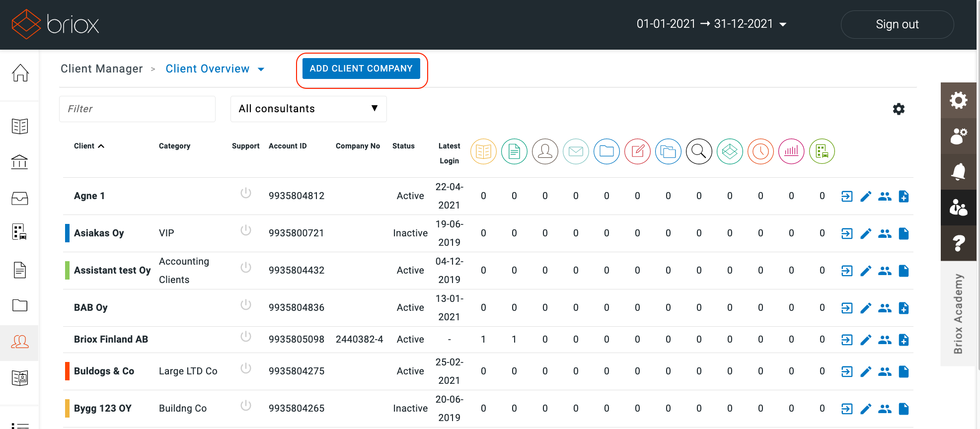Viewport: 980px width, 429px height.
Task: Open the Briox Academy side tab
Action: (x=958, y=314)
